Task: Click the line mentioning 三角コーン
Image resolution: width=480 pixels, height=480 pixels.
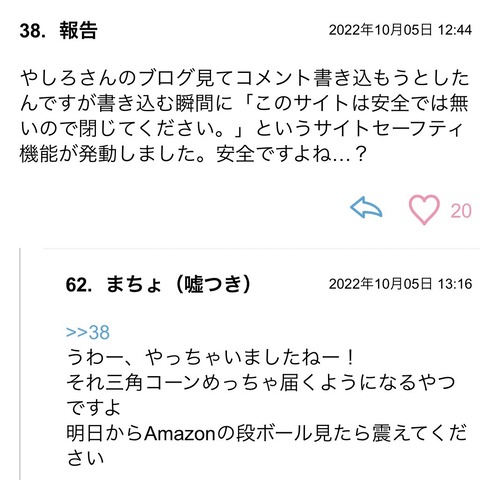Action: click(261, 383)
